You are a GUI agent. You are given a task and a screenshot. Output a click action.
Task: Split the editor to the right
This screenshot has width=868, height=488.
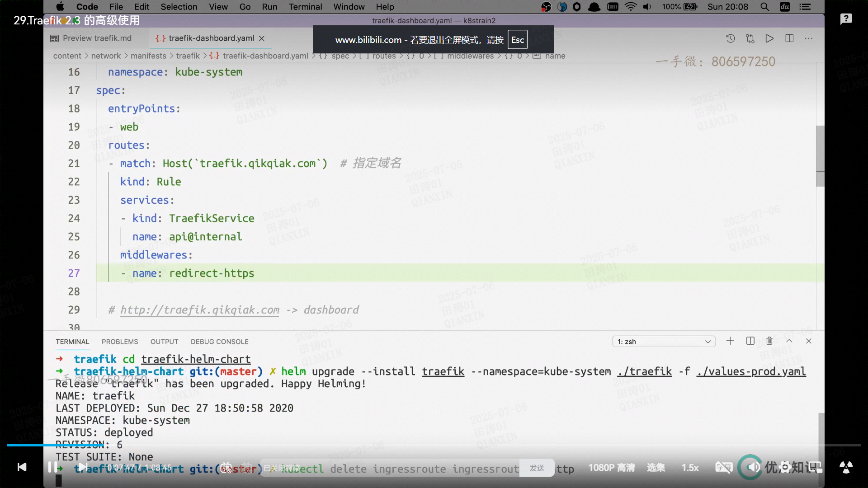tap(789, 38)
